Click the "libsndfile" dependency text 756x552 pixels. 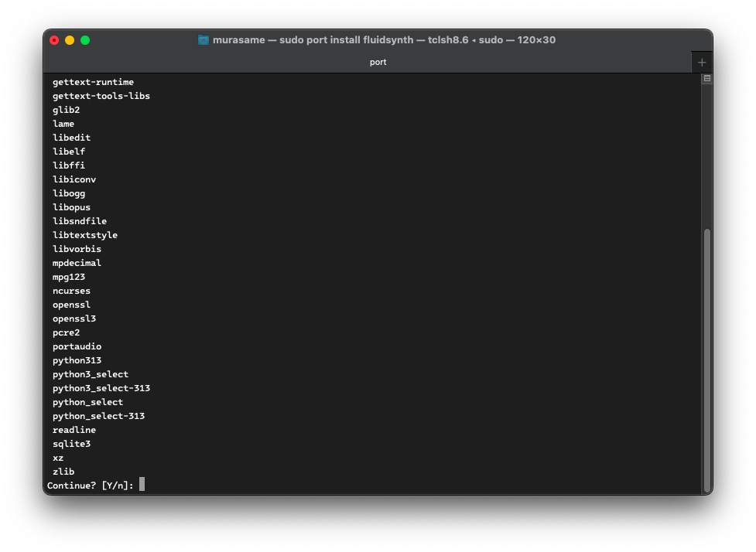80,221
